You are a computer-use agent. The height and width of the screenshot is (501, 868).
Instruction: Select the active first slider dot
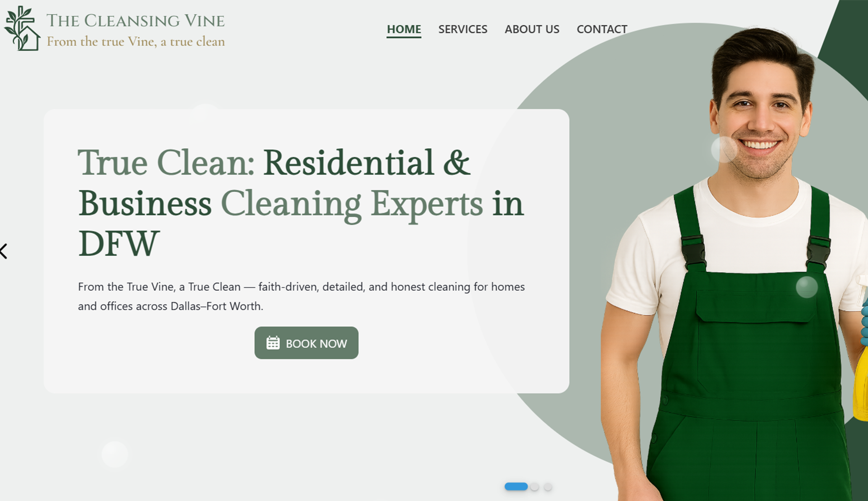click(x=516, y=487)
